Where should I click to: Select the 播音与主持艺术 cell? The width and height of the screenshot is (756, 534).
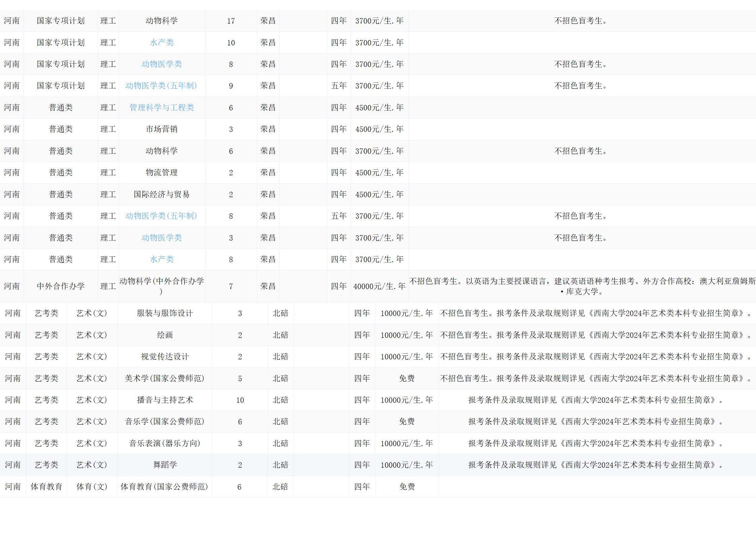[165, 400]
